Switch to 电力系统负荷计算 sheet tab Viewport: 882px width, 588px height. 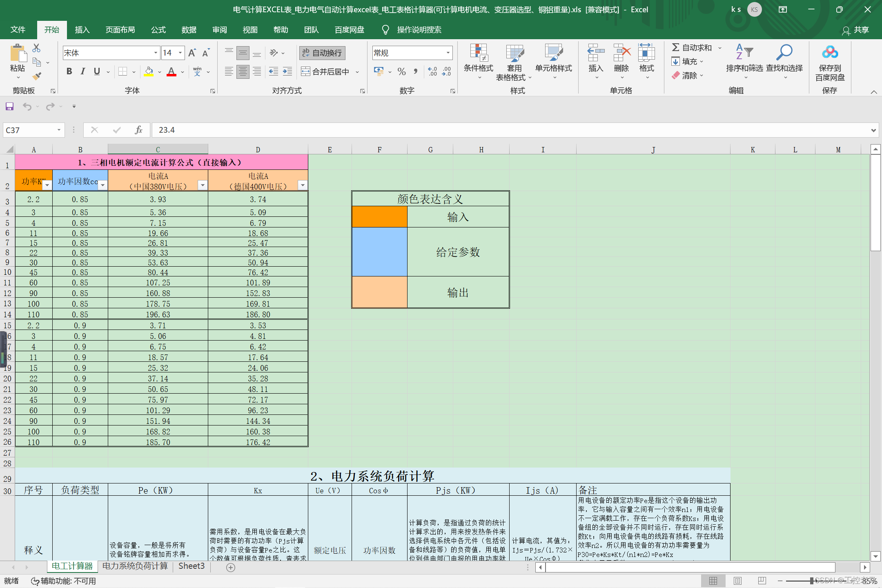pyautogui.click(x=135, y=566)
